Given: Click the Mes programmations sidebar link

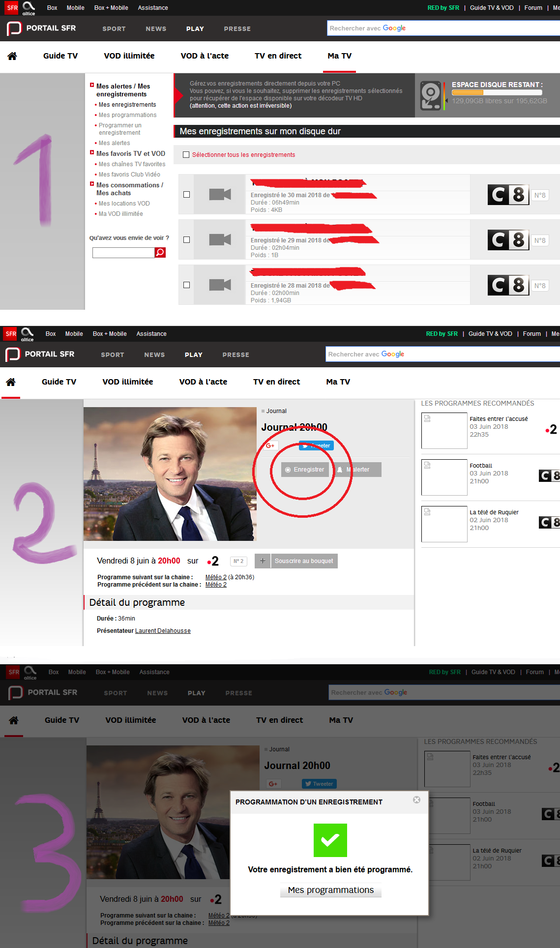Looking at the screenshot, I should 128,115.
